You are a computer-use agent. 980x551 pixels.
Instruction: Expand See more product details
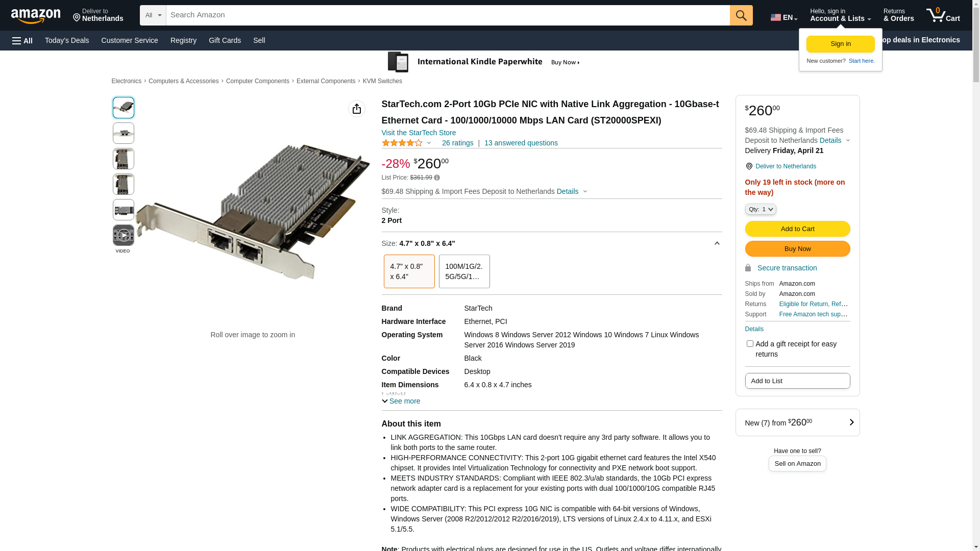tap(401, 401)
